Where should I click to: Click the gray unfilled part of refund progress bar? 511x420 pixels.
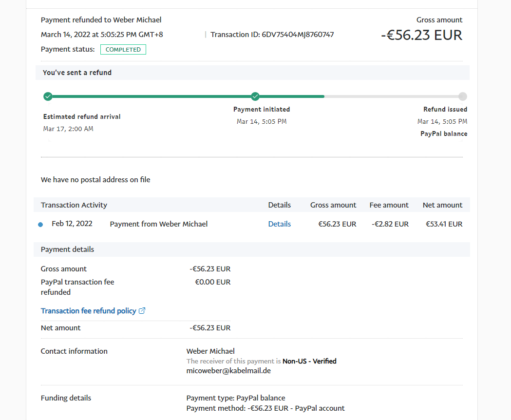tap(390, 96)
